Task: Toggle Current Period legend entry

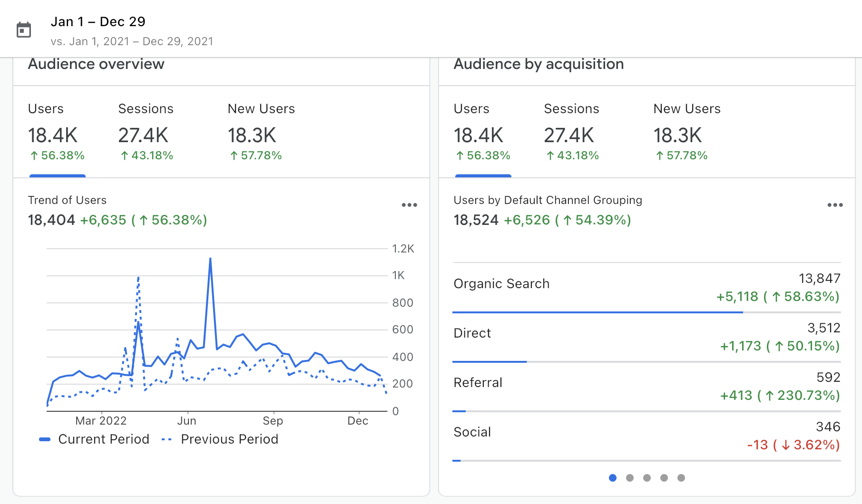Action: pos(94,439)
